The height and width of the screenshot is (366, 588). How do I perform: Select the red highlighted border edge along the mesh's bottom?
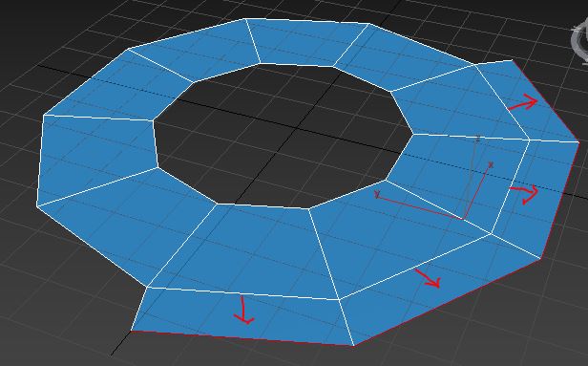coord(242,338)
